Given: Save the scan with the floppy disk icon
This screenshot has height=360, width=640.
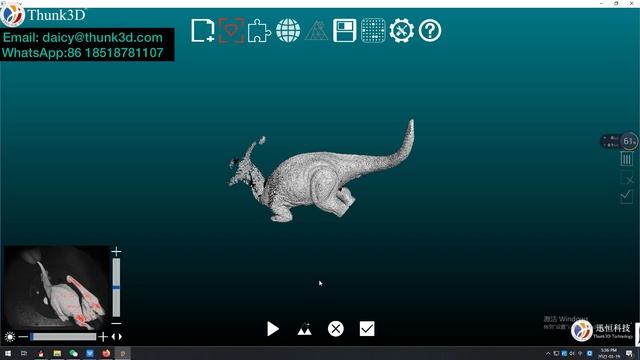Looking at the screenshot, I should [x=344, y=31].
